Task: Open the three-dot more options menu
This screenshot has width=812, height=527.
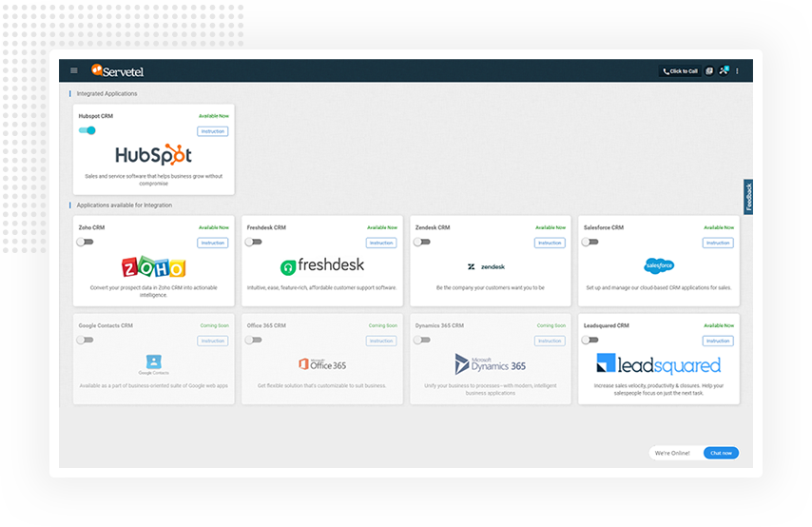Action: click(x=738, y=71)
